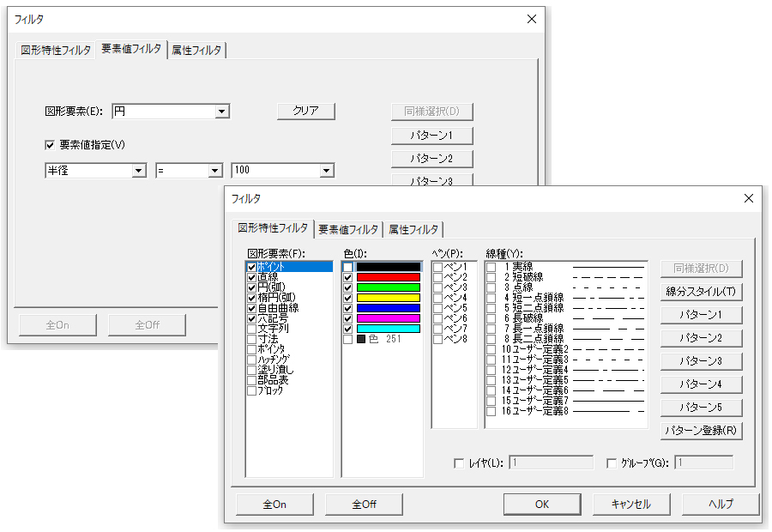Switch to 属性フィルタ tab in front dialog
Screen dimensions: 772x532
tap(413, 229)
